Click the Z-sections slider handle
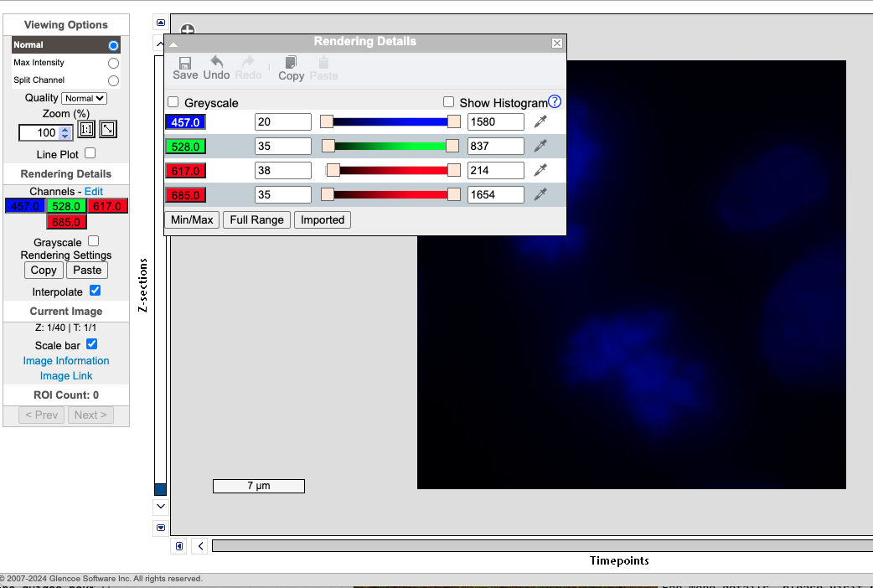This screenshot has height=588, width=873. (160, 489)
